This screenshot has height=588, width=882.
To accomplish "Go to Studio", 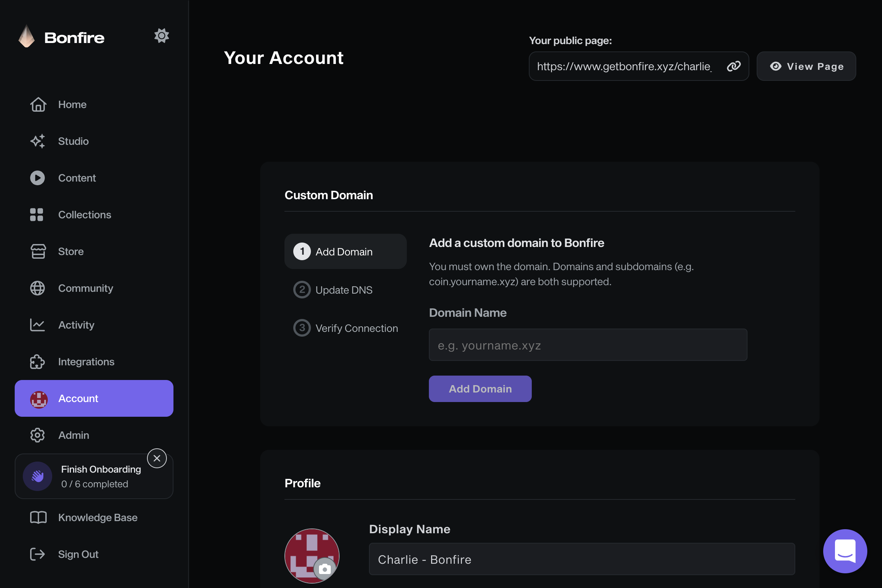I will (94, 141).
